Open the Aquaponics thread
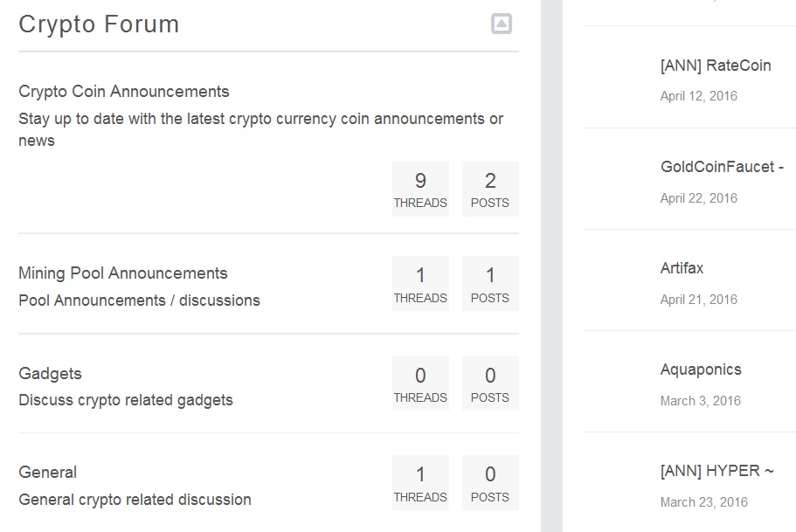This screenshot has width=796, height=532. click(701, 370)
